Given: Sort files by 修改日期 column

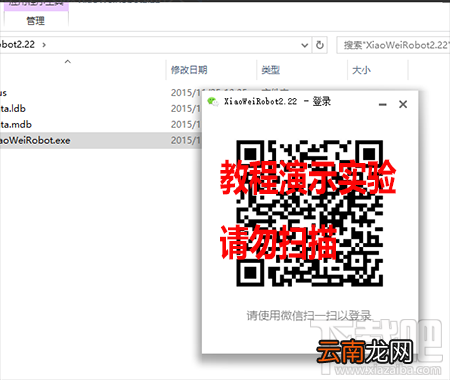Looking at the screenshot, I should pyautogui.click(x=189, y=70).
